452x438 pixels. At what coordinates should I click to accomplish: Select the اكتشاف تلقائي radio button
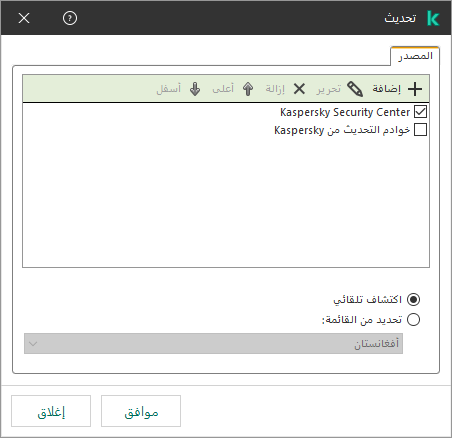click(x=413, y=299)
